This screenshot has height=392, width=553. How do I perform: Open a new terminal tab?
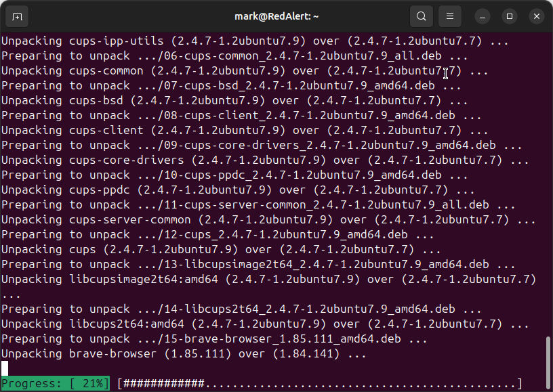point(17,16)
